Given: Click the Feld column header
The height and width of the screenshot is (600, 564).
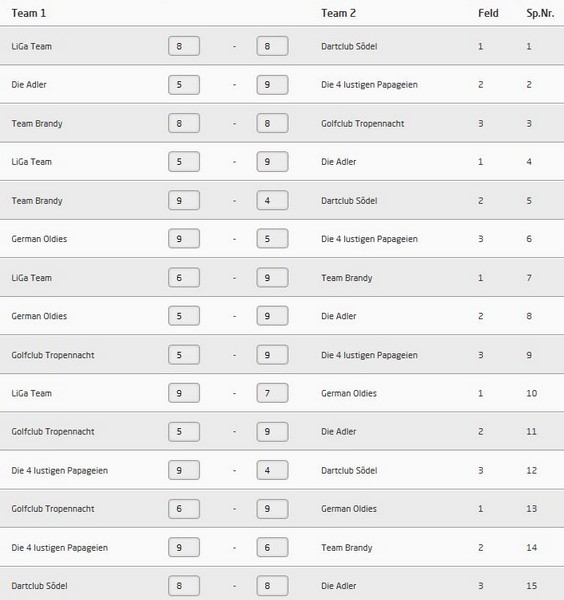Looking at the screenshot, I should coord(488,13).
